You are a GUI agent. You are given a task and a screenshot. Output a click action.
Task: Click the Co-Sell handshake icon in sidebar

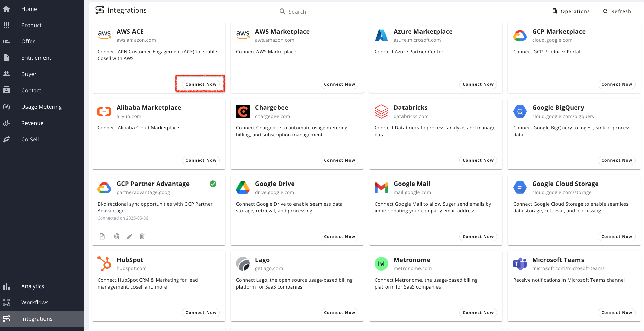(x=6, y=139)
